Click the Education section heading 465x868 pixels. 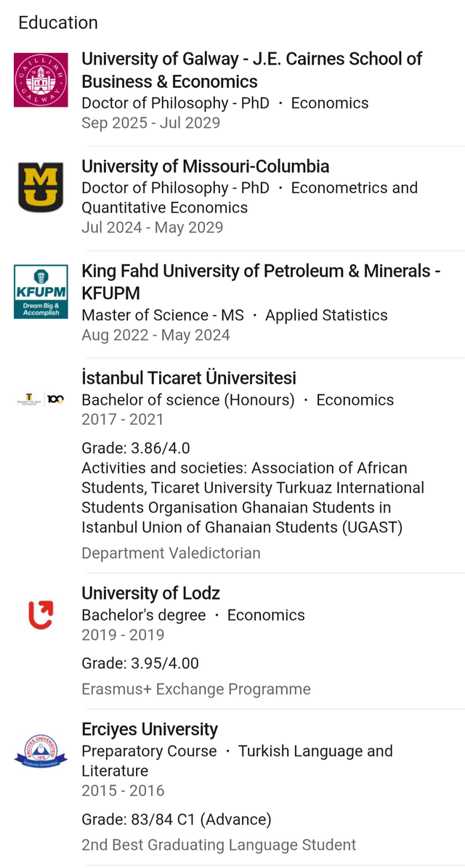click(58, 23)
